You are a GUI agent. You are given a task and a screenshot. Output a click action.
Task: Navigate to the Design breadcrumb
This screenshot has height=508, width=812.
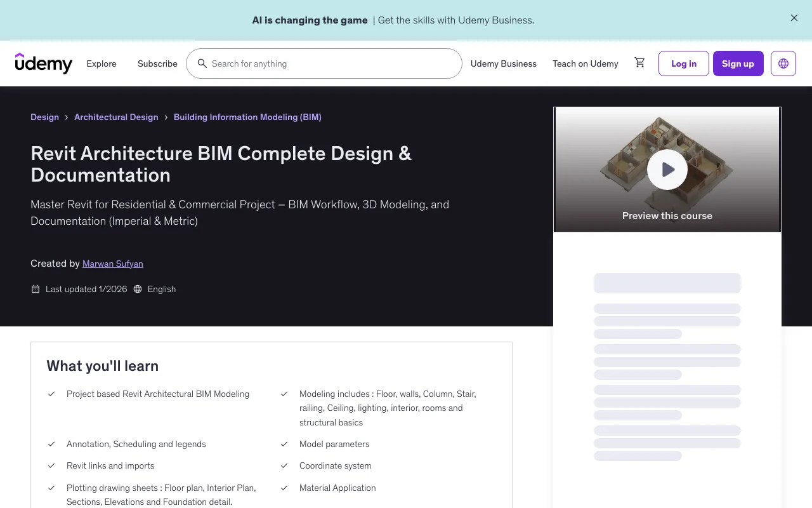click(x=44, y=117)
